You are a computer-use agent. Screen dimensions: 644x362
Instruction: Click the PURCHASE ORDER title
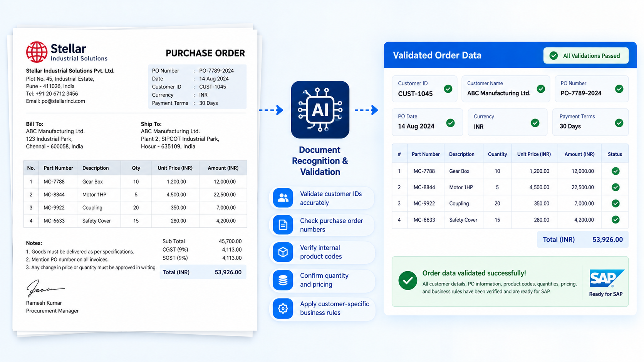point(205,53)
